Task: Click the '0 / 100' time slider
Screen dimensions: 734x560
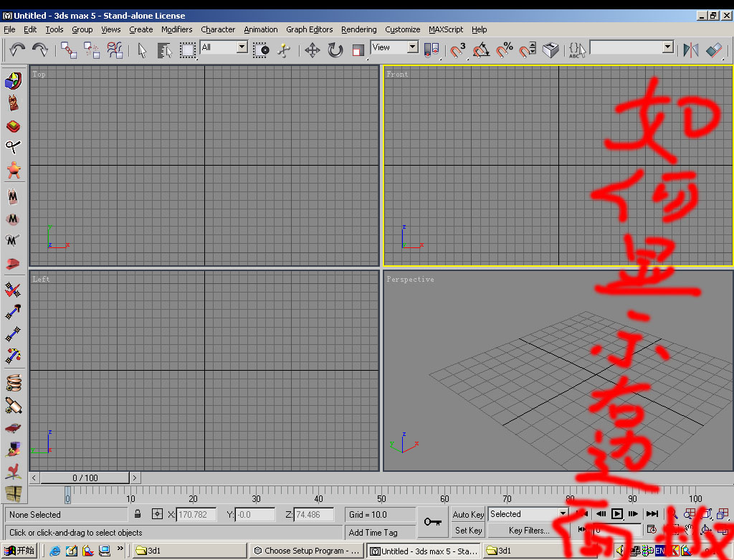Action: 85,478
